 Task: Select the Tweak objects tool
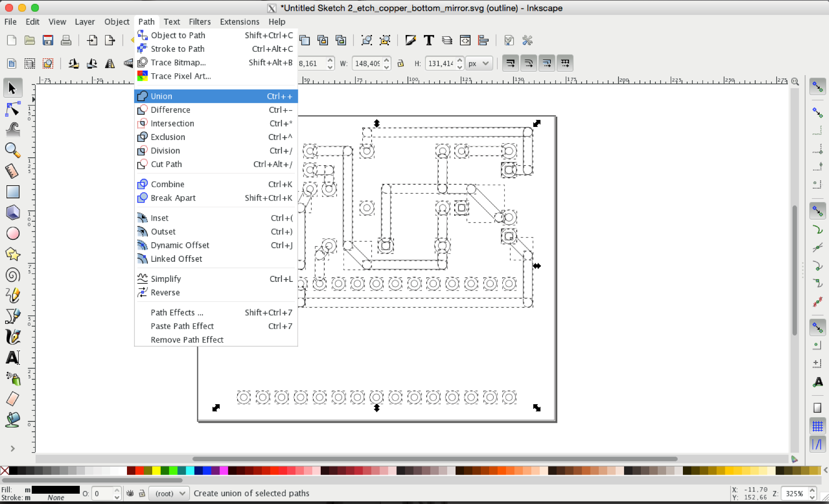coord(13,129)
